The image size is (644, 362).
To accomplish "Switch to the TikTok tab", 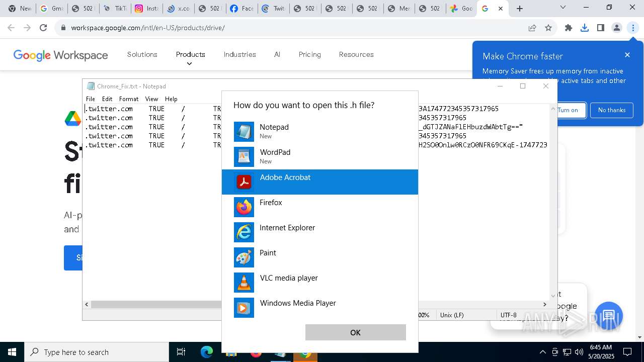I will coord(115,9).
